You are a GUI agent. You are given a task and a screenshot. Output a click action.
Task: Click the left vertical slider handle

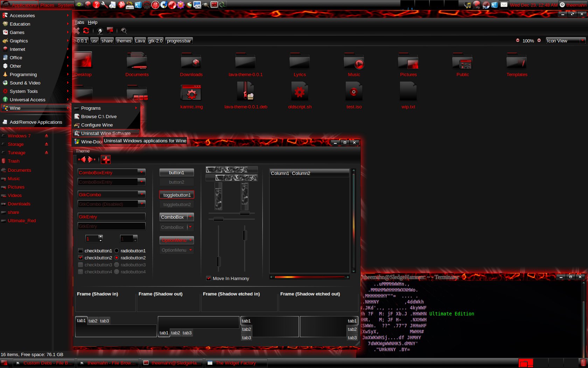218,261
